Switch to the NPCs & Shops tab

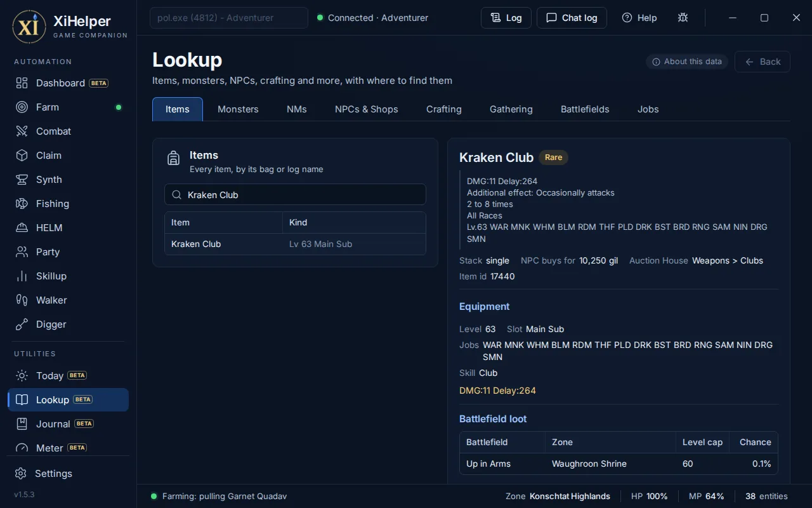pyautogui.click(x=367, y=109)
